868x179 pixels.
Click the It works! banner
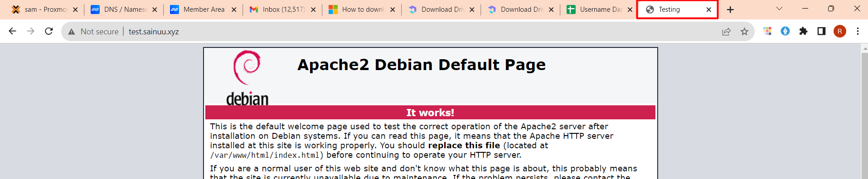tap(430, 113)
